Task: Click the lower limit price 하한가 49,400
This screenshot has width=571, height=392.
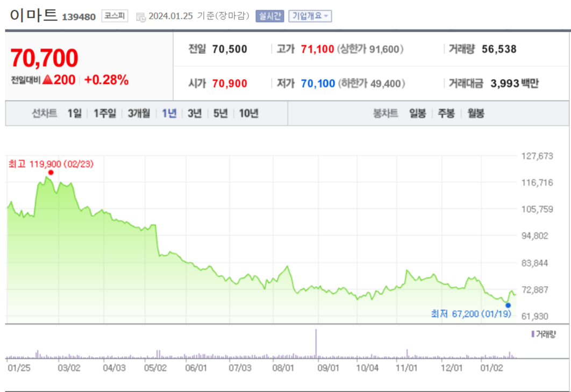Action: pos(372,84)
